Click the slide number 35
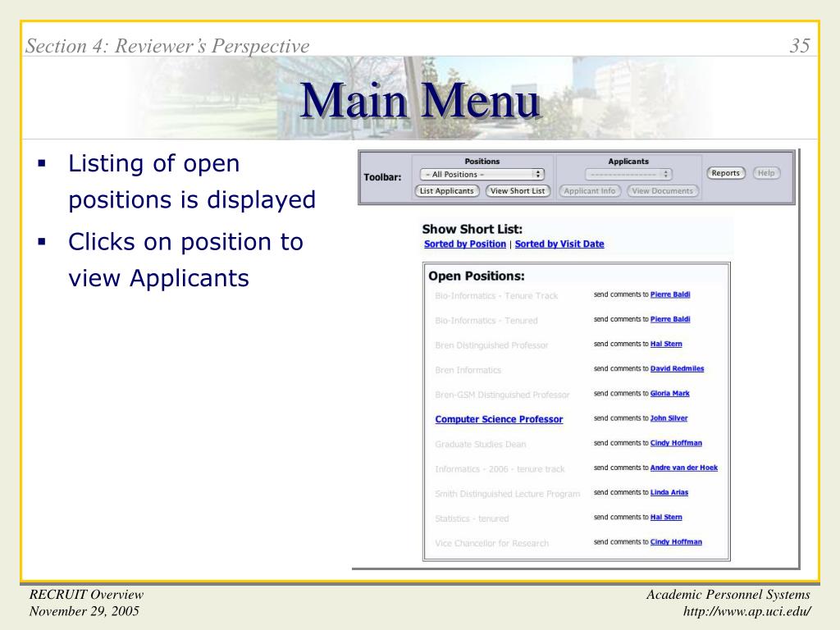840x630 pixels. [799, 46]
